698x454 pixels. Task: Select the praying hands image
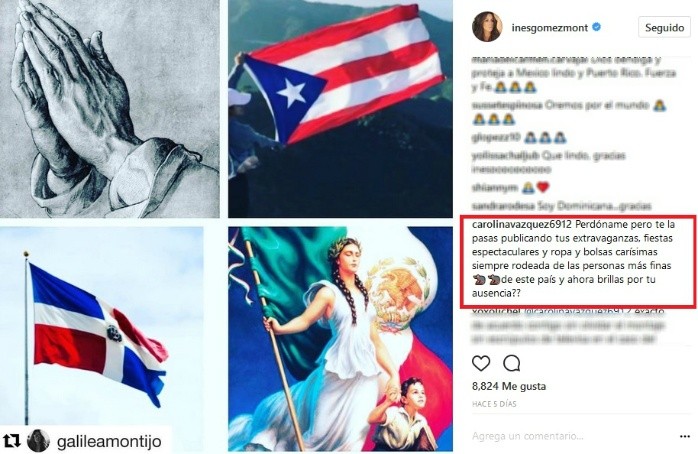click(x=110, y=109)
